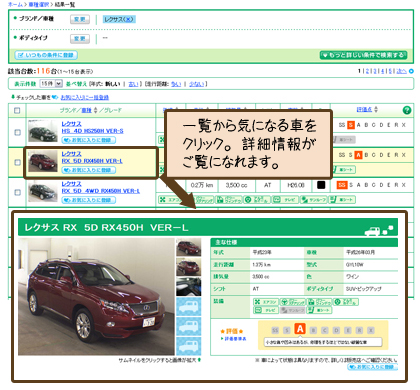Click もっと詳しい条件で検索する button
This screenshot has width=420, height=390.
(x=363, y=55)
